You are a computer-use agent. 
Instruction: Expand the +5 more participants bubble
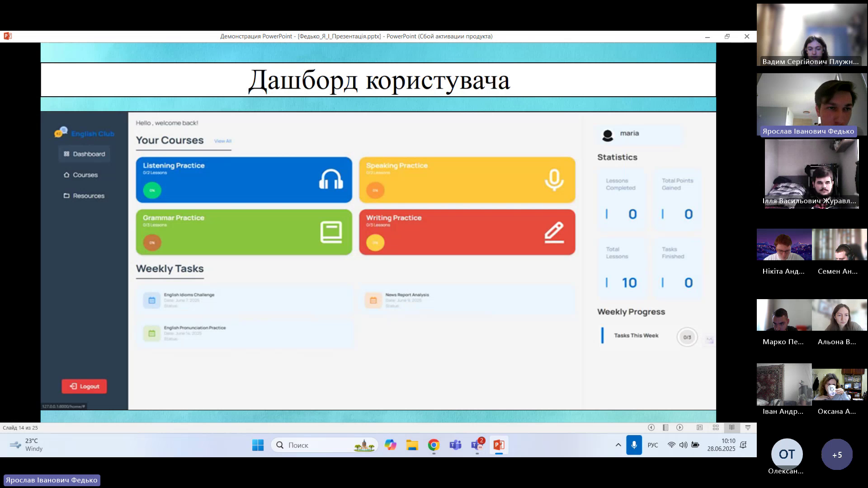click(837, 455)
